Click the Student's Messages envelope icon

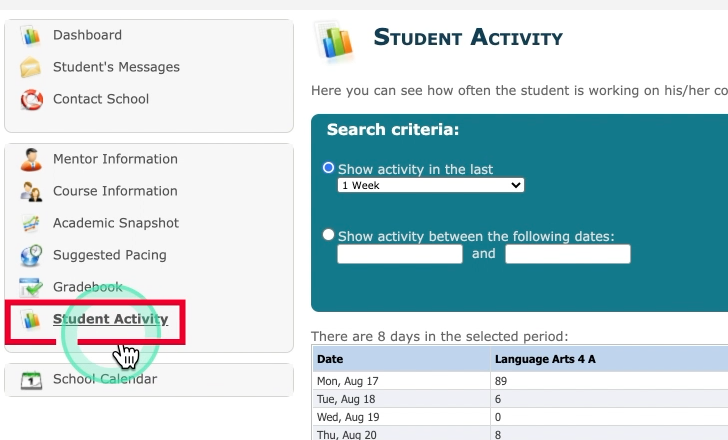[x=31, y=67]
